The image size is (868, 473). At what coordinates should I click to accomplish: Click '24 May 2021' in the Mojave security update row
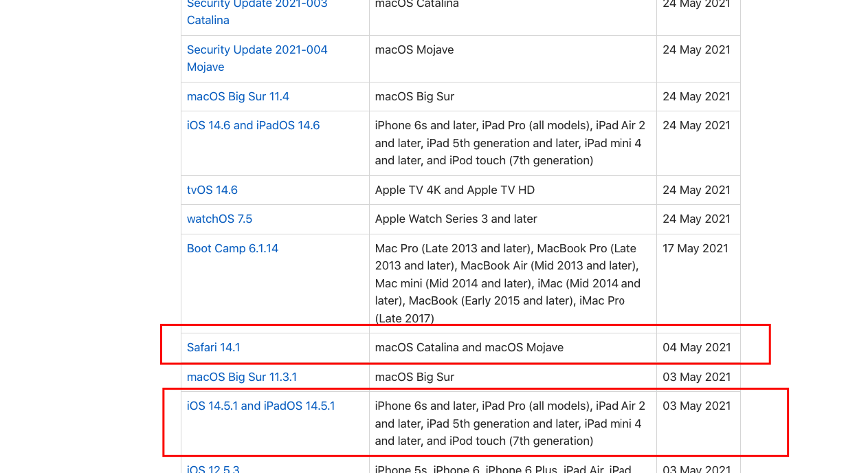(697, 49)
